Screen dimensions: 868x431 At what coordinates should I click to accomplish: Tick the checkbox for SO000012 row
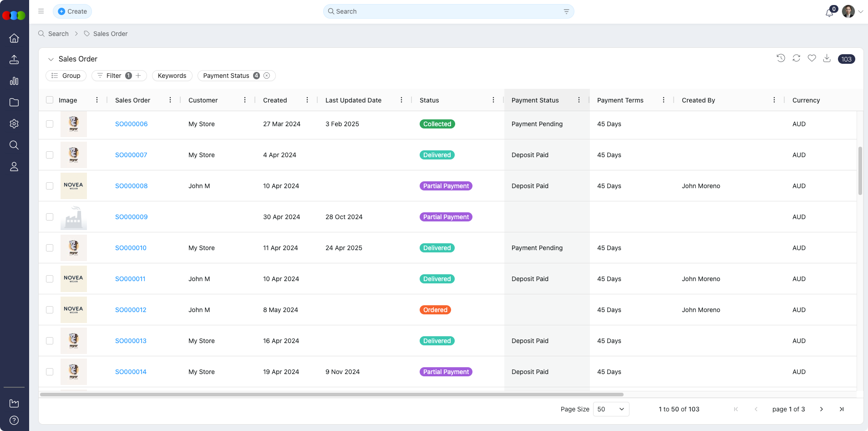click(50, 310)
